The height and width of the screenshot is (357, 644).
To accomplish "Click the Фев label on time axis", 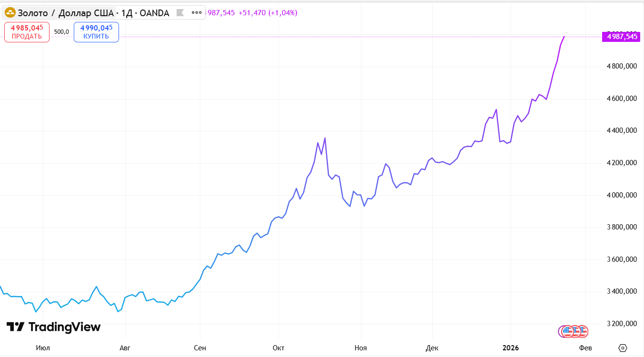I will pyautogui.click(x=585, y=348).
